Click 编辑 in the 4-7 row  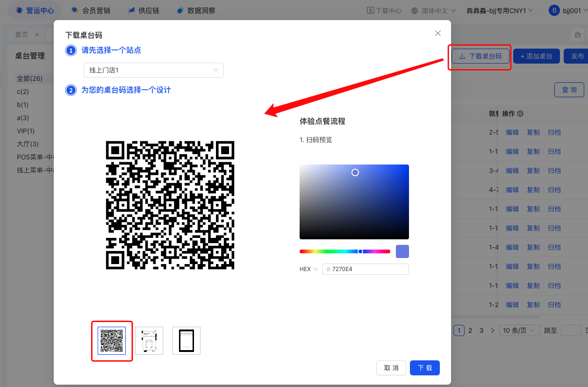pos(512,190)
